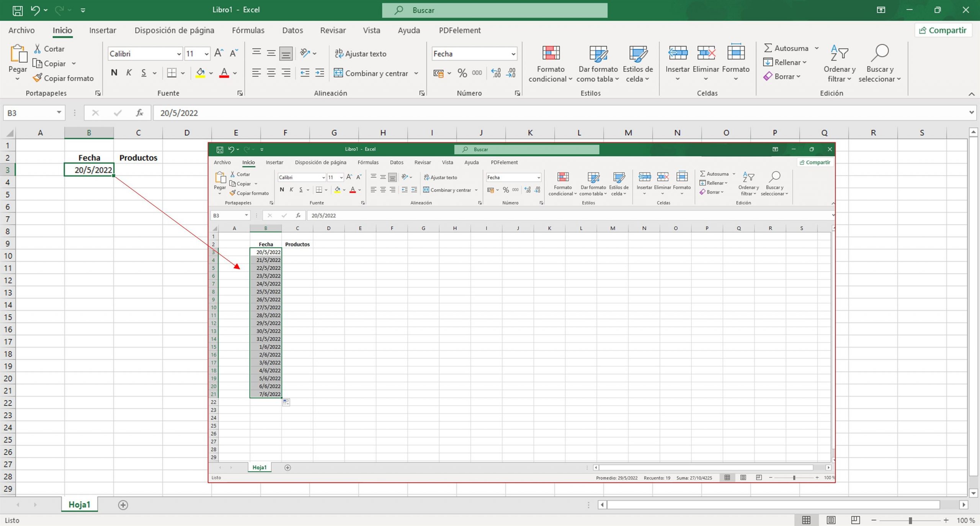Switch to the Fórmulas ribbon tab
This screenshot has width=980, height=526.
tap(248, 30)
